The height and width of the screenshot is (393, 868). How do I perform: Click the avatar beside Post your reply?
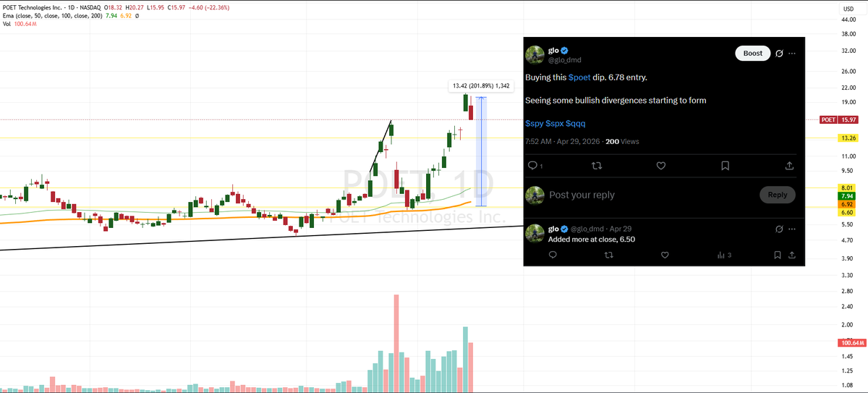click(535, 195)
